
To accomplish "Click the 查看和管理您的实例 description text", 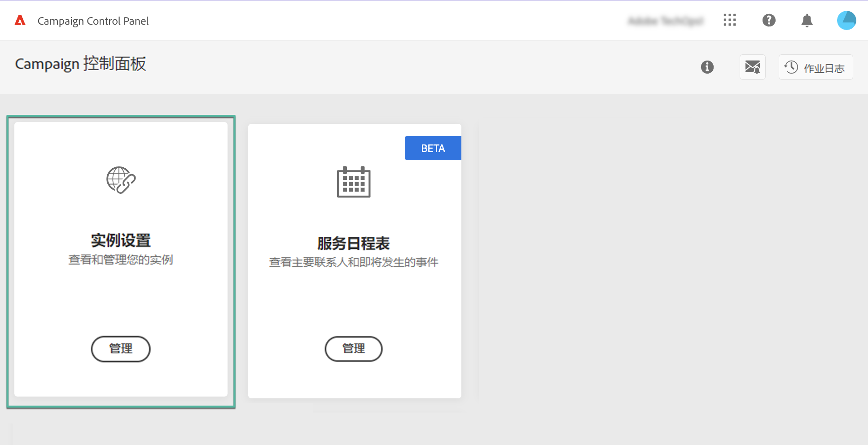I will pyautogui.click(x=121, y=260).
